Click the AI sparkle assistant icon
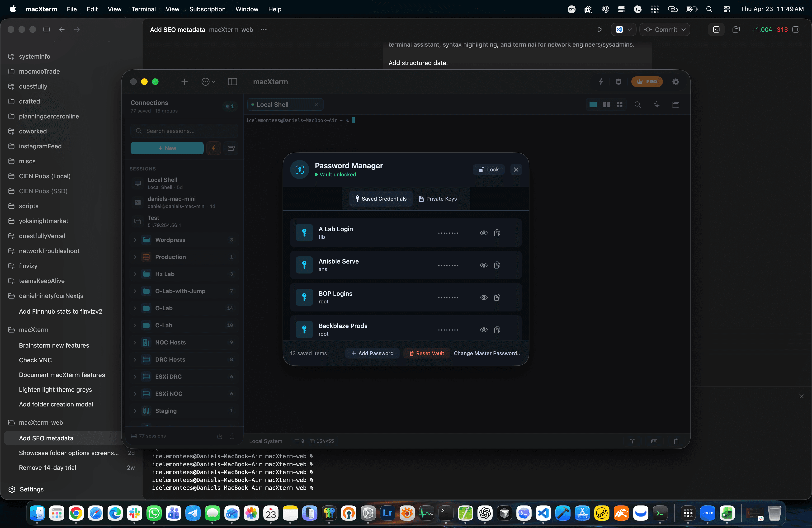The height and width of the screenshot is (528, 812). 656,105
